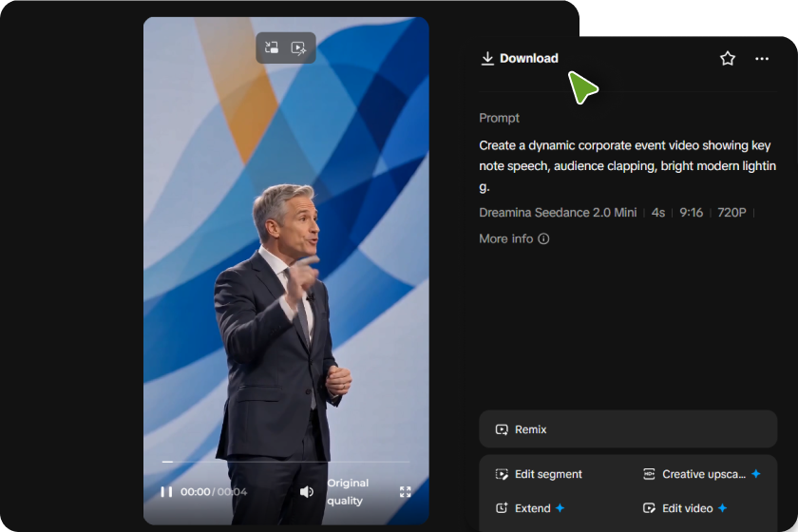Choose Creative upscale option
The image size is (798, 532).
pyautogui.click(x=702, y=474)
